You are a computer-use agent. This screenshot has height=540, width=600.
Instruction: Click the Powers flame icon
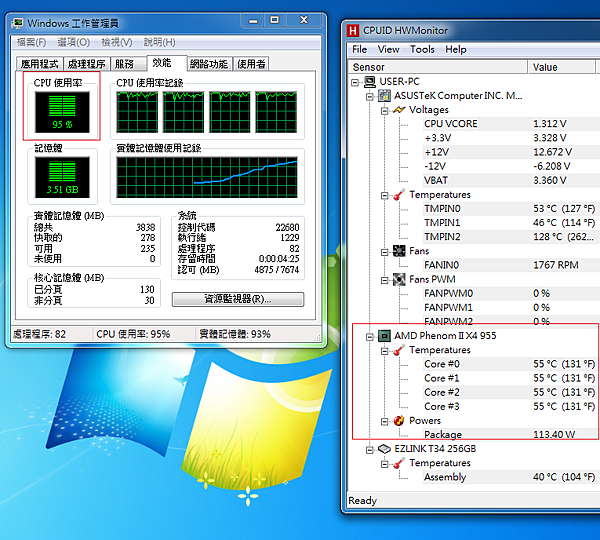pos(399,421)
